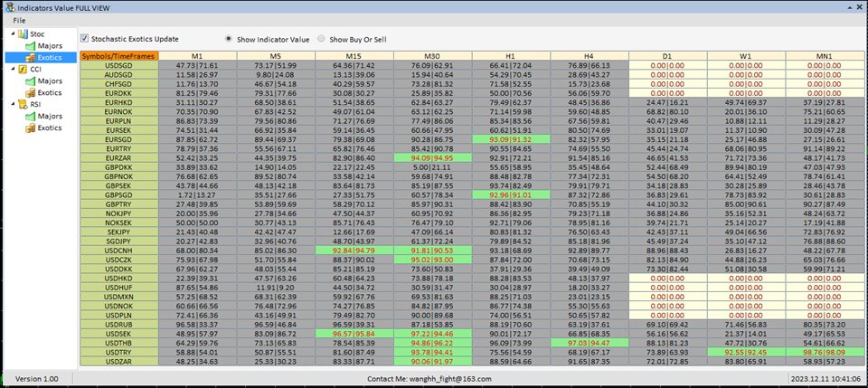This screenshot has width=868, height=388.
Task: Click the Majors icon under RSI
Action: (x=30, y=117)
